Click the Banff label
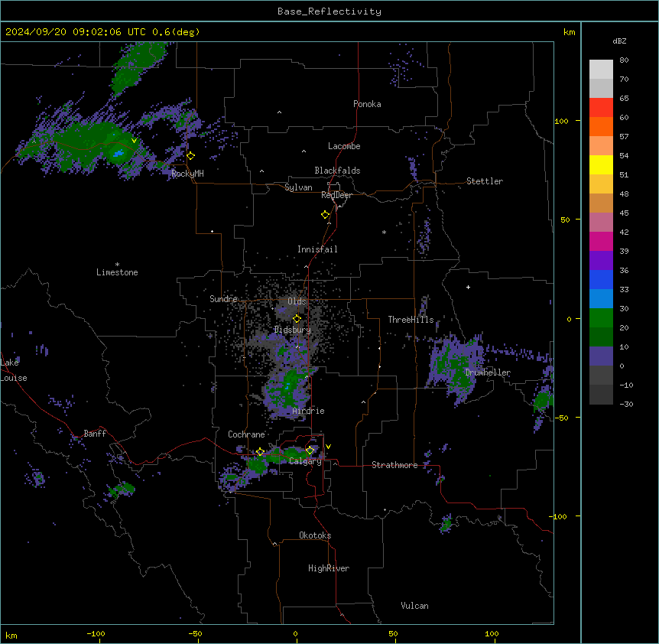Image resolution: width=659 pixels, height=644 pixels. (x=95, y=434)
